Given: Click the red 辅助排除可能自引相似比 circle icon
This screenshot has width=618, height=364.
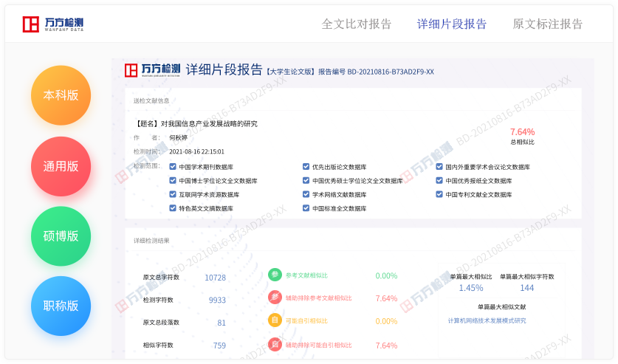Looking at the screenshot, I should click(275, 344).
